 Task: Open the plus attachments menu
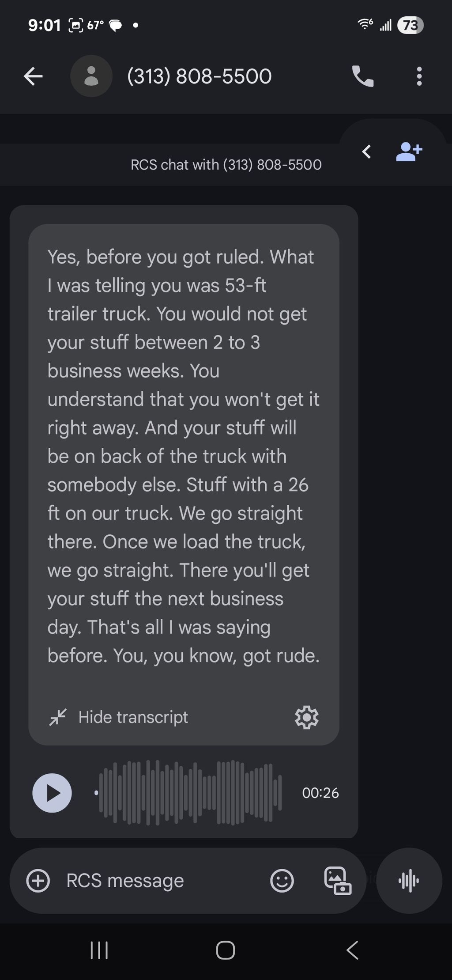38,881
